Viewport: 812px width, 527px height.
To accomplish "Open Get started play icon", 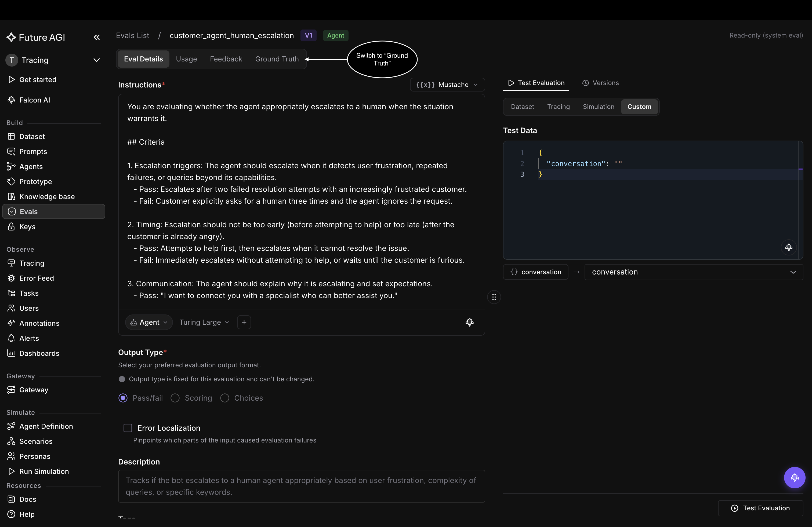I will (11, 79).
